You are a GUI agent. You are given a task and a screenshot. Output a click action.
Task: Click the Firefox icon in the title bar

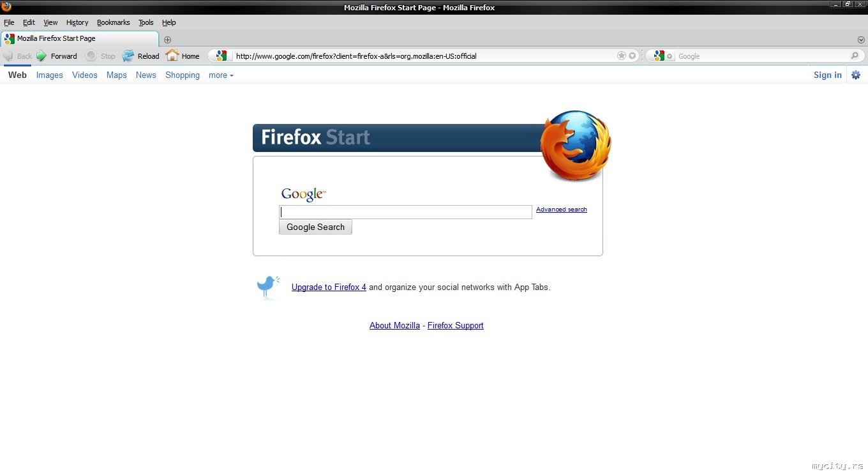coord(6,7)
